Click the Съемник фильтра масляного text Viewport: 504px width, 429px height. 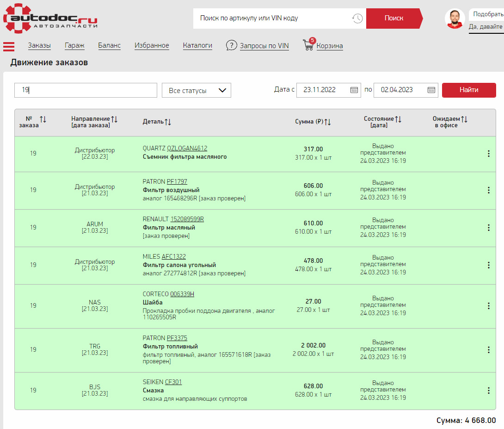(185, 157)
